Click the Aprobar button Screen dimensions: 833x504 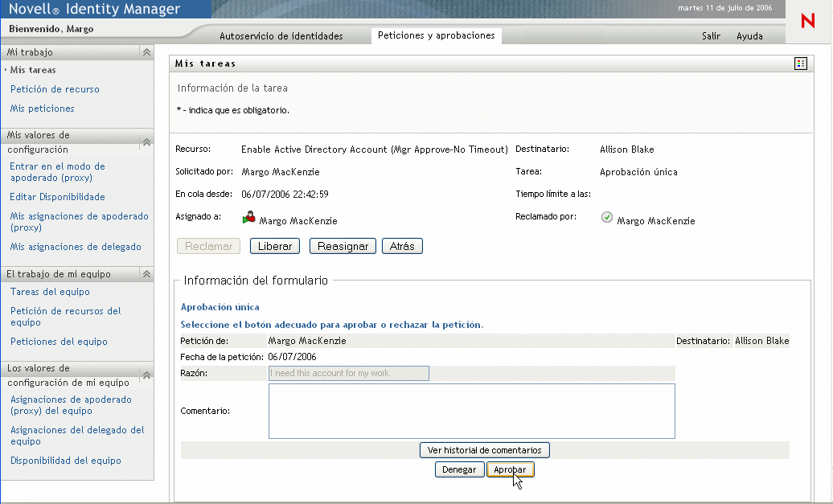[510, 470]
